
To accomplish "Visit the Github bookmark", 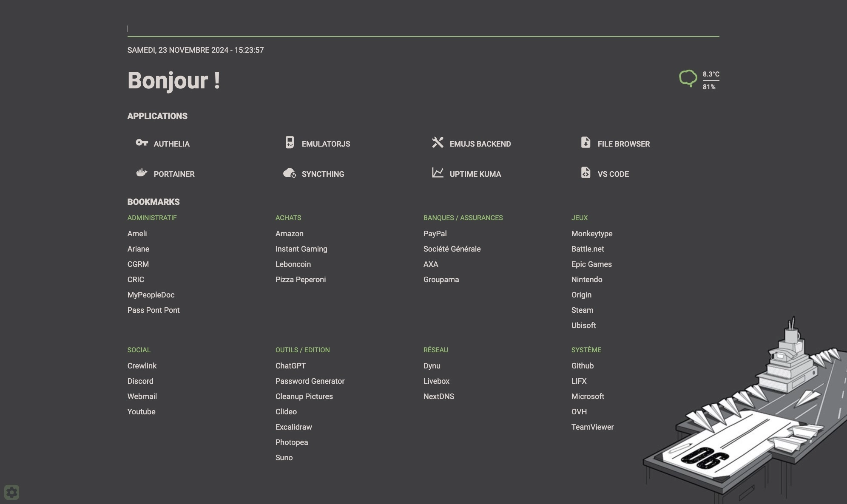I will 583,366.
